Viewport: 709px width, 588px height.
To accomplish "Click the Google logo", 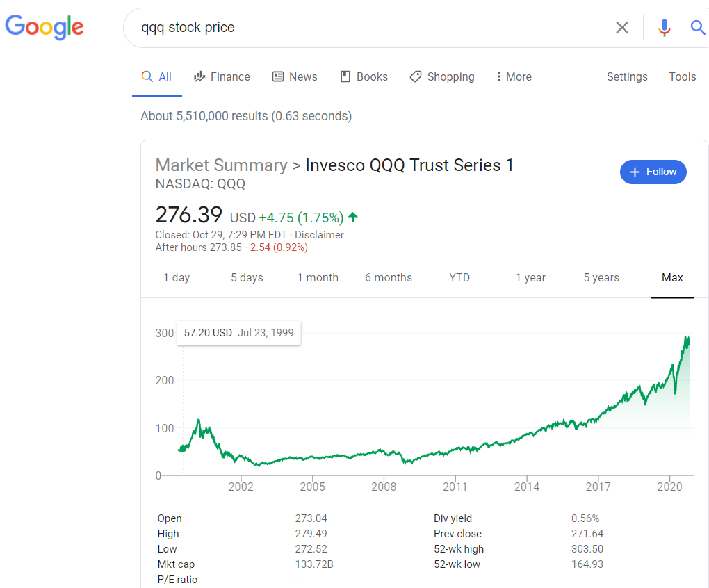I will [x=44, y=27].
